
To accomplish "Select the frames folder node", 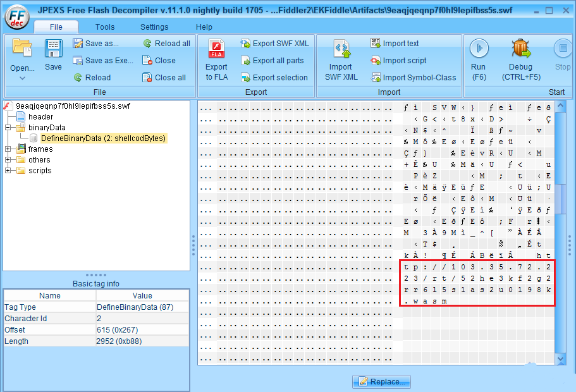I will pos(40,149).
